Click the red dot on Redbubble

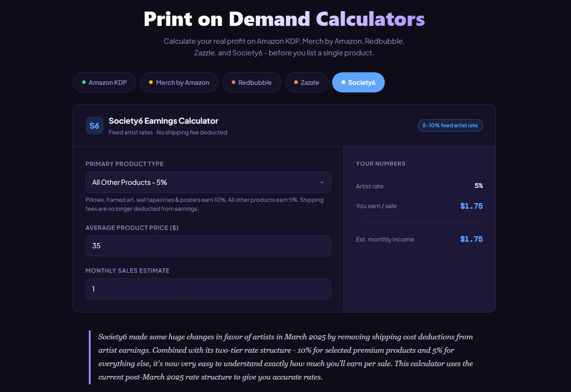pos(233,83)
